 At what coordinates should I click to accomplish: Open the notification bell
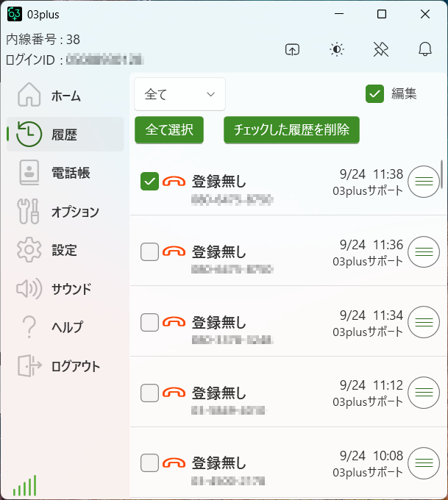(424, 50)
